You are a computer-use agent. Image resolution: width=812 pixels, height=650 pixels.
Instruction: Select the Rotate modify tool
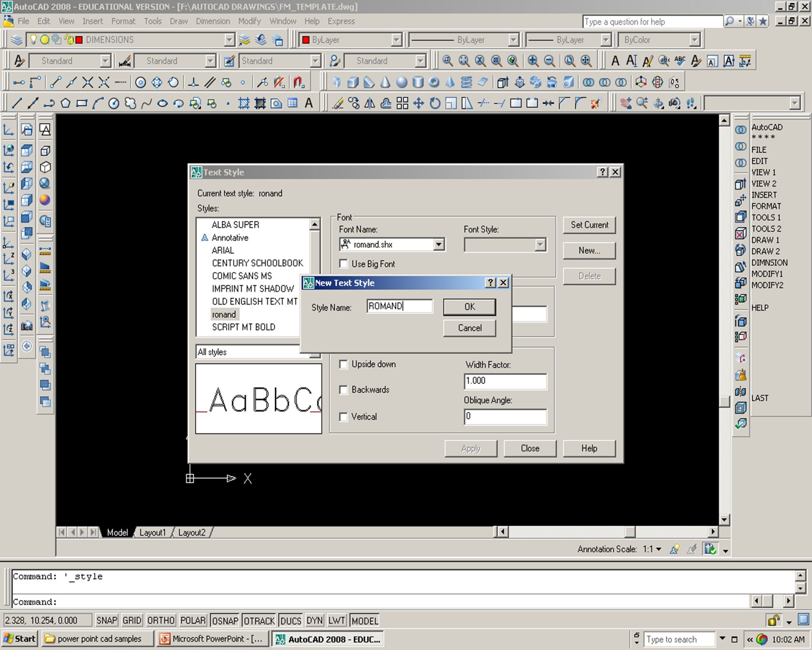[435, 103]
